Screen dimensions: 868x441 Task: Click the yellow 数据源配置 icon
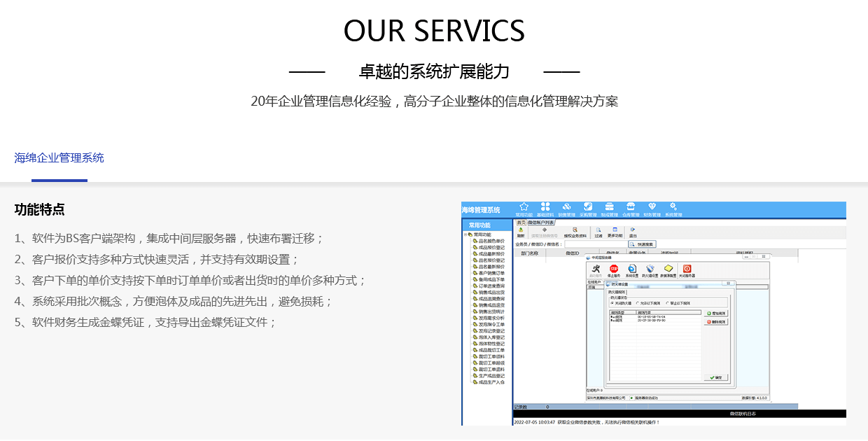click(x=668, y=272)
